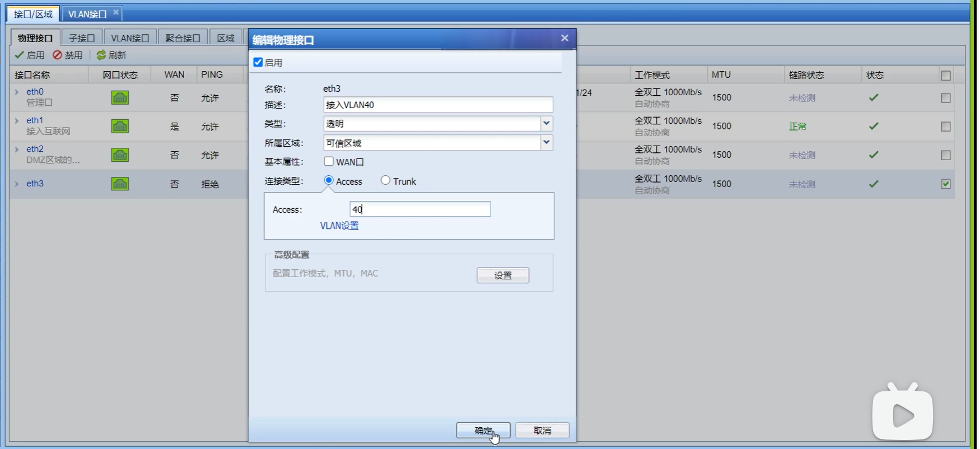Open advanced 设置 button

pyautogui.click(x=503, y=275)
